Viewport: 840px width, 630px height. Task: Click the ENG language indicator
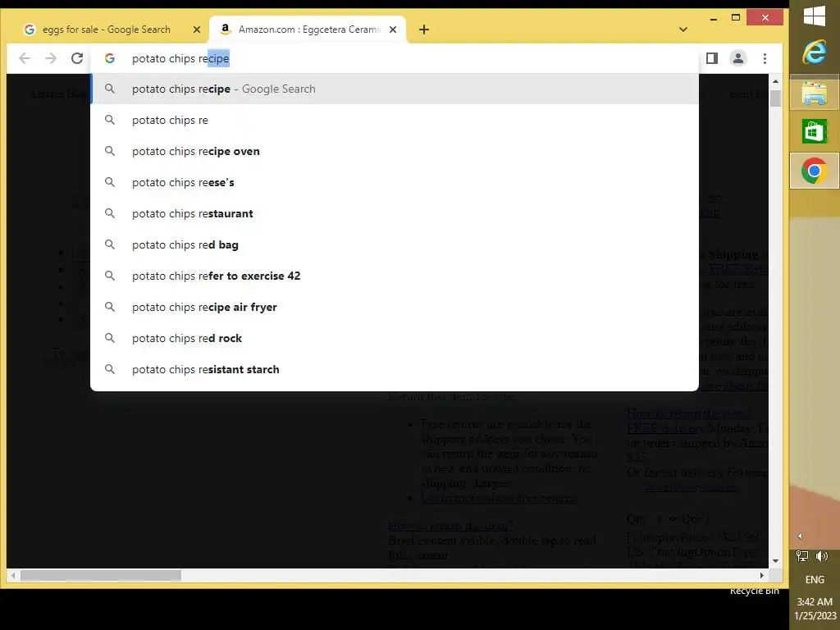click(x=815, y=580)
